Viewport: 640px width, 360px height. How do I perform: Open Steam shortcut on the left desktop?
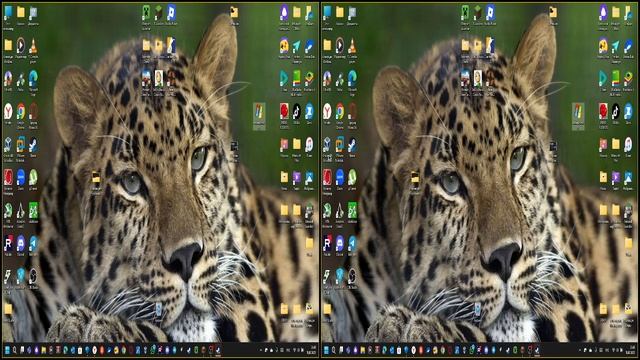33,144
